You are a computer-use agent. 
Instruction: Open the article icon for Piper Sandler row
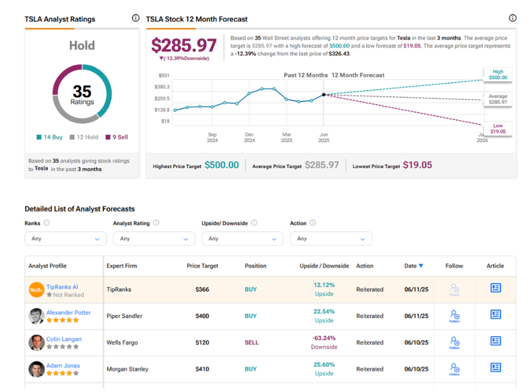tap(496, 314)
